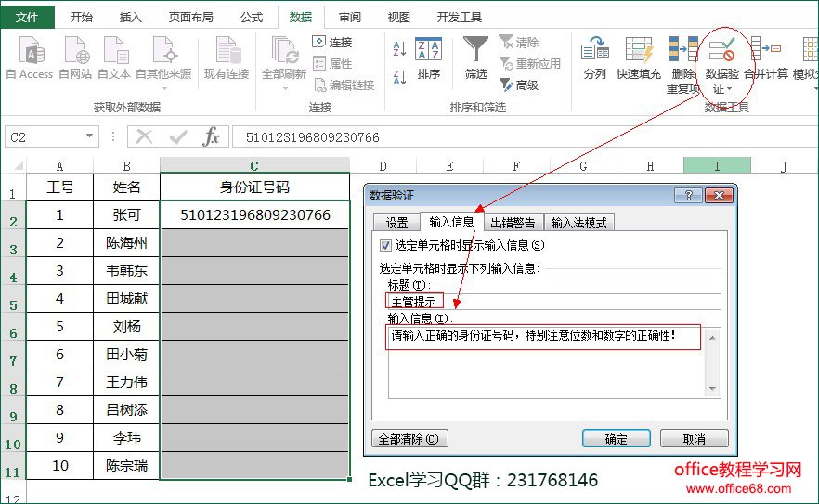Click the 确定 OK button
This screenshot has width=819, height=504.
pos(617,439)
